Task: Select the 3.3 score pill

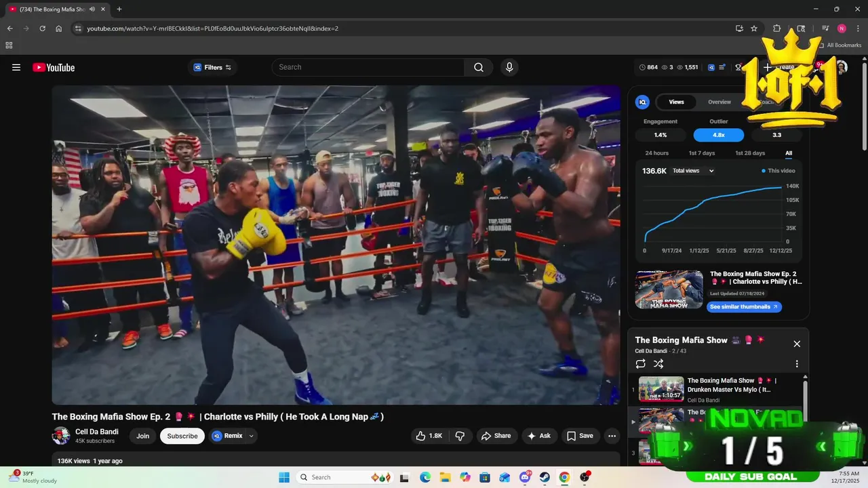Action: coord(777,135)
